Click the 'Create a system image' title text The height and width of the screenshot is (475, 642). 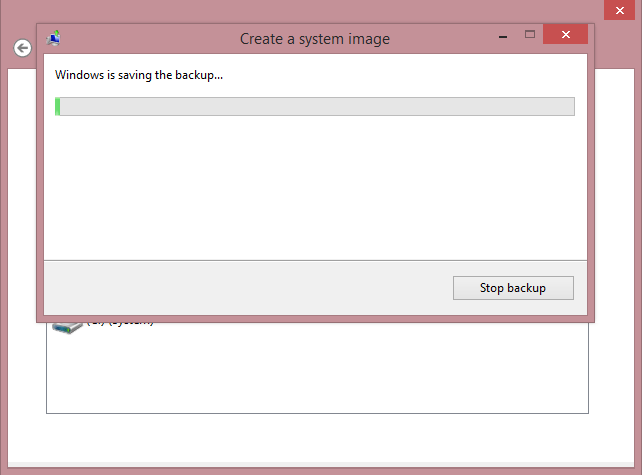click(315, 39)
